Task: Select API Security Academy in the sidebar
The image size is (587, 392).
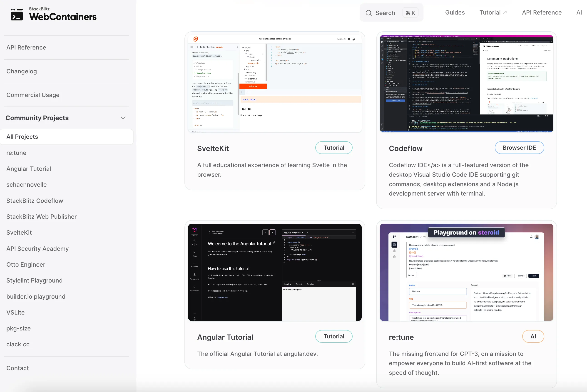Action: coord(37,248)
